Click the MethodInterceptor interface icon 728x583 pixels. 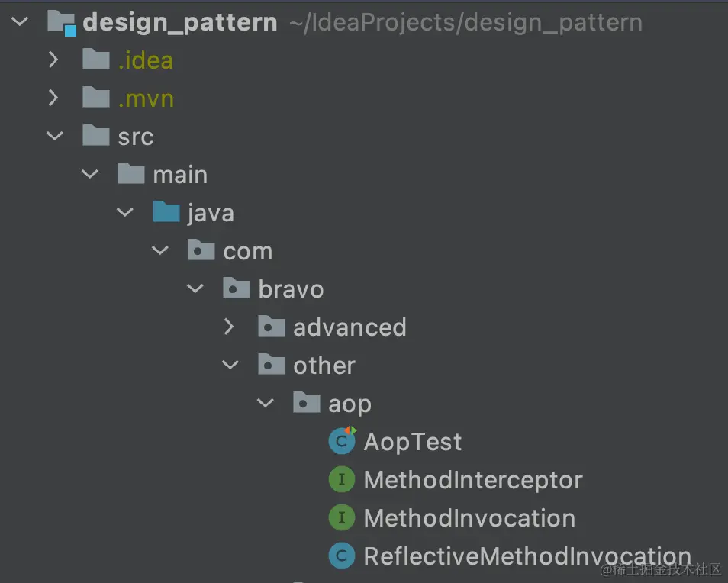click(x=342, y=479)
